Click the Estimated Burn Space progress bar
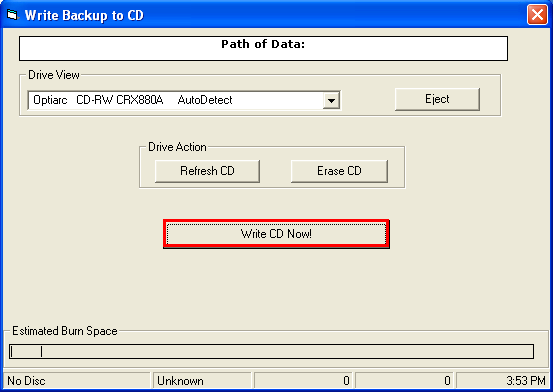Image resolution: width=553 pixels, height=392 pixels. point(271,352)
